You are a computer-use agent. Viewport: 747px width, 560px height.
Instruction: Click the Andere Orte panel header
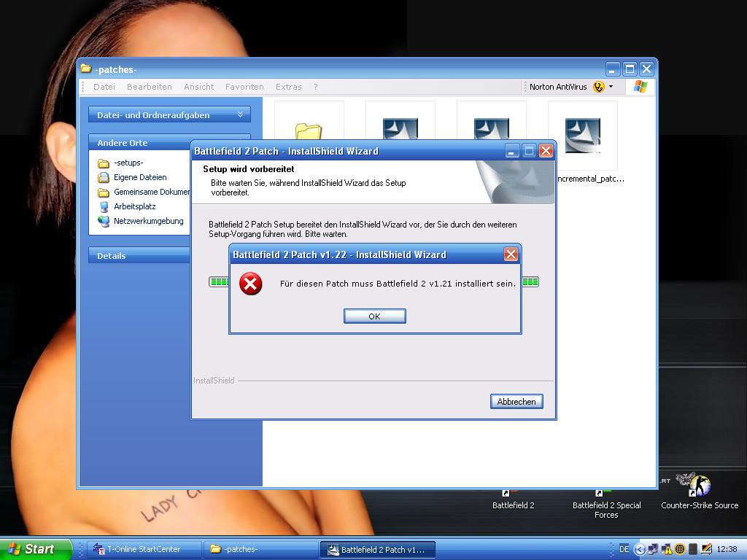139,142
